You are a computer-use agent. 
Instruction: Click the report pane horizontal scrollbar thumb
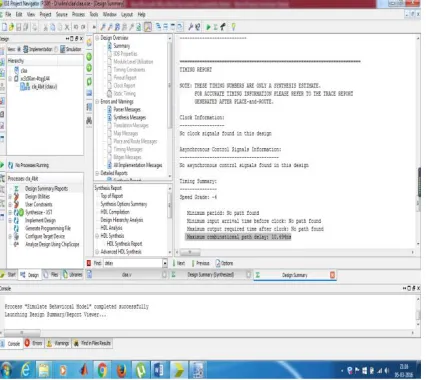click(190, 252)
